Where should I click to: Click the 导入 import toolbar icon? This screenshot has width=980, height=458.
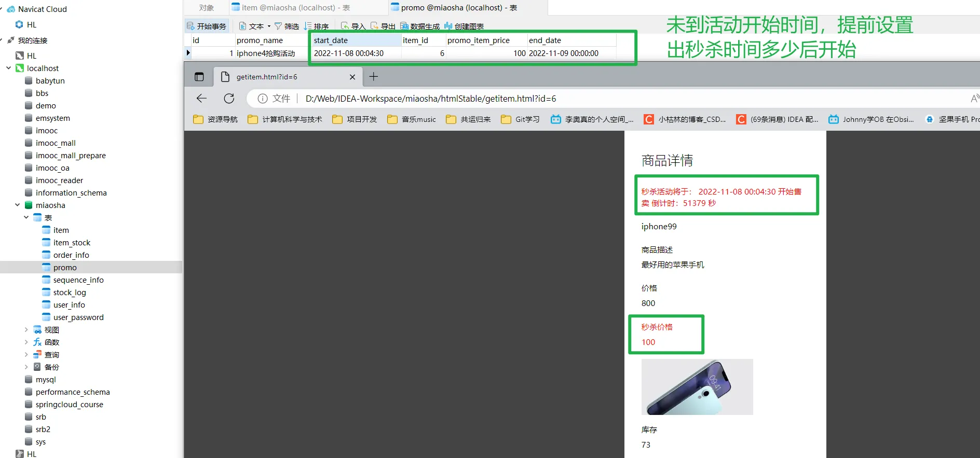click(345, 26)
